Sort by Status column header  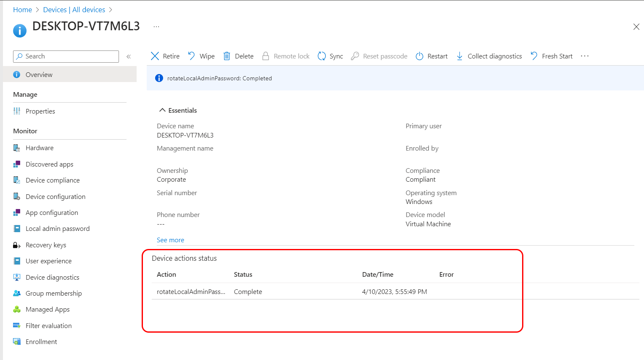243,274
